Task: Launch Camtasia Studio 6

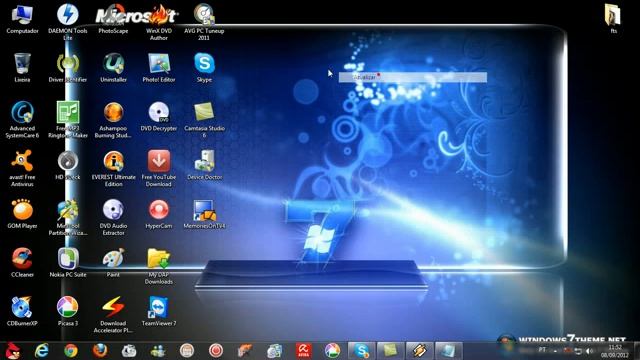Action: [204, 119]
